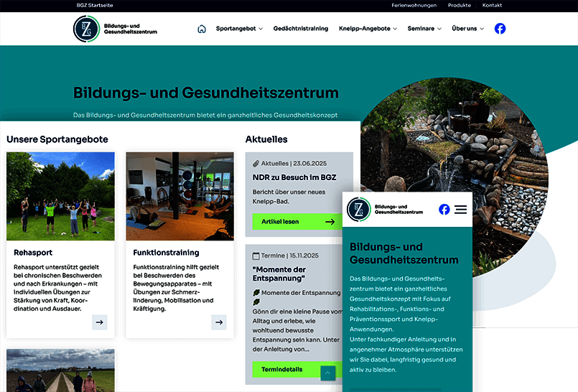Open Facebook icon in desktop header
The height and width of the screenshot is (392, 578).
(500, 29)
